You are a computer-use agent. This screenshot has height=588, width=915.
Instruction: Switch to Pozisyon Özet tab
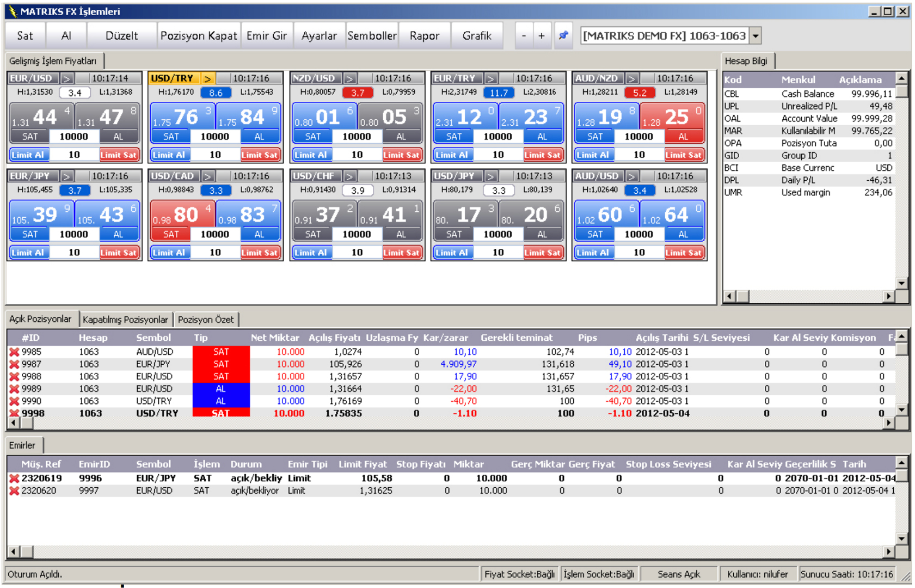[206, 320]
